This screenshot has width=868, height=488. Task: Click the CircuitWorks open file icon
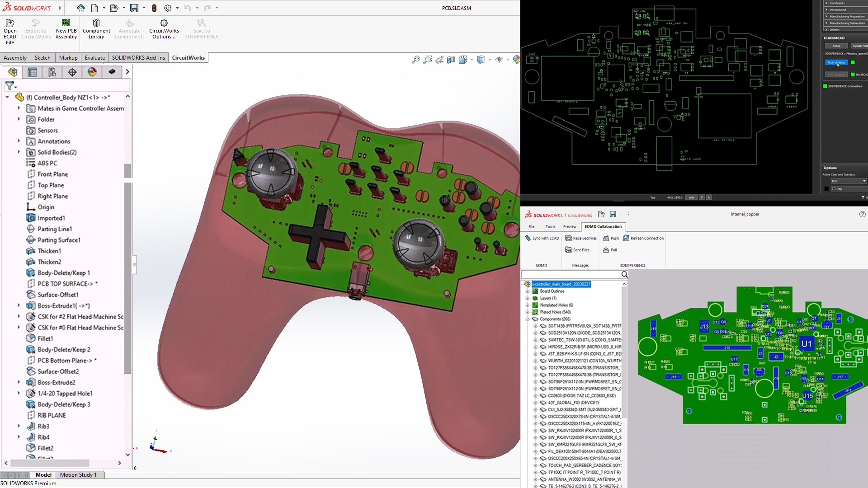pyautogui.click(x=601, y=214)
